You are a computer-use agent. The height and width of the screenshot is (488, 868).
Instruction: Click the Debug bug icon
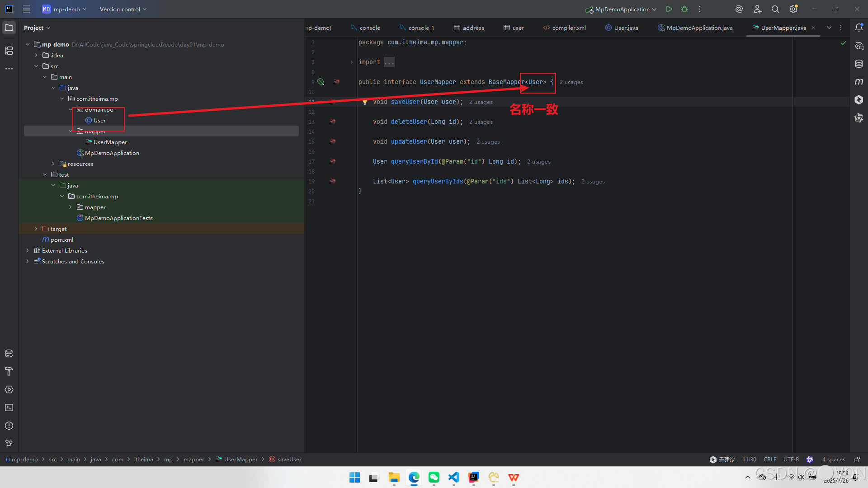(684, 9)
